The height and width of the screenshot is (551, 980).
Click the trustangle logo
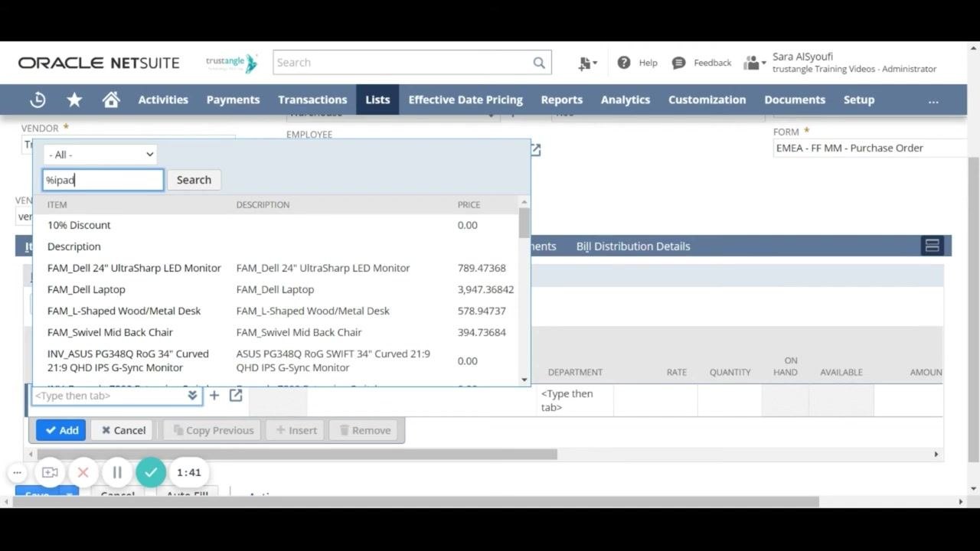(x=232, y=63)
